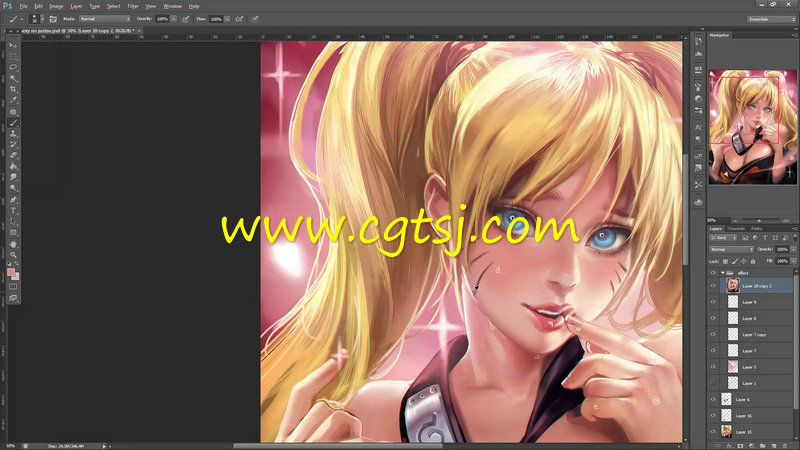Select the Pen tool

coord(13,199)
